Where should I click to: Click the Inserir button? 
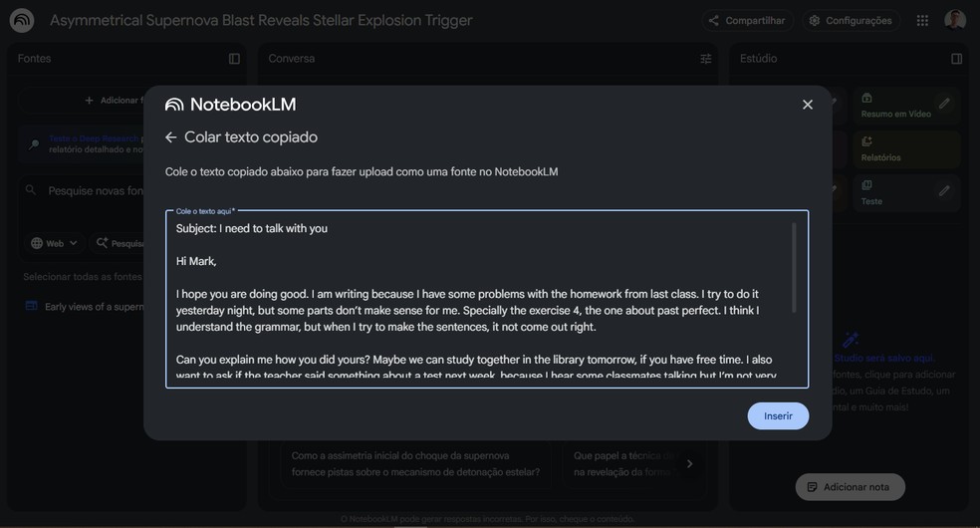point(778,415)
